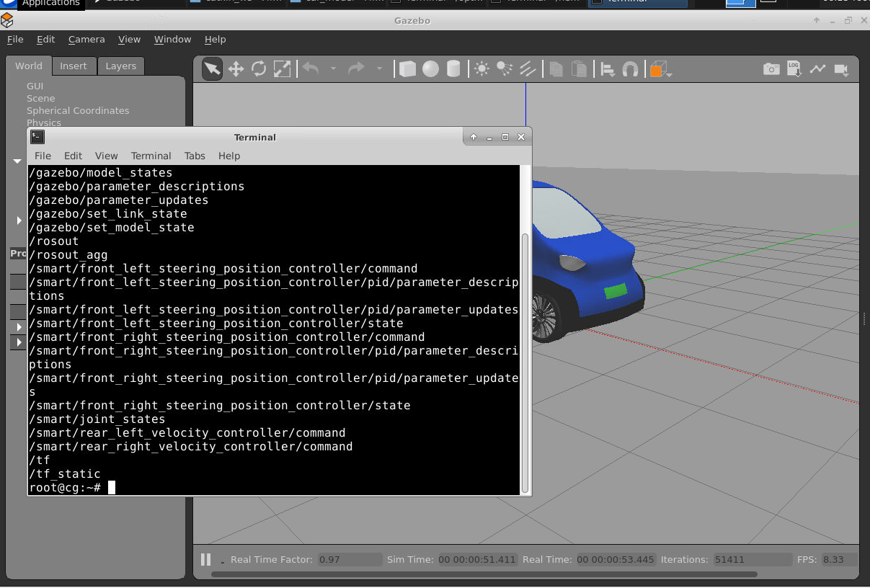Insert a cylinder shape
Image resolution: width=870 pixels, height=588 pixels.
tap(453, 69)
